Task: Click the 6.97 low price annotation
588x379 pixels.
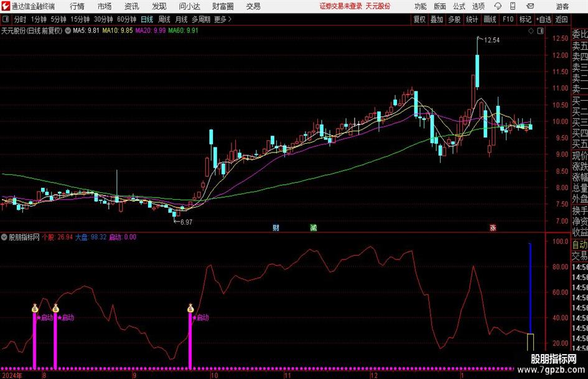Action: 186,222
